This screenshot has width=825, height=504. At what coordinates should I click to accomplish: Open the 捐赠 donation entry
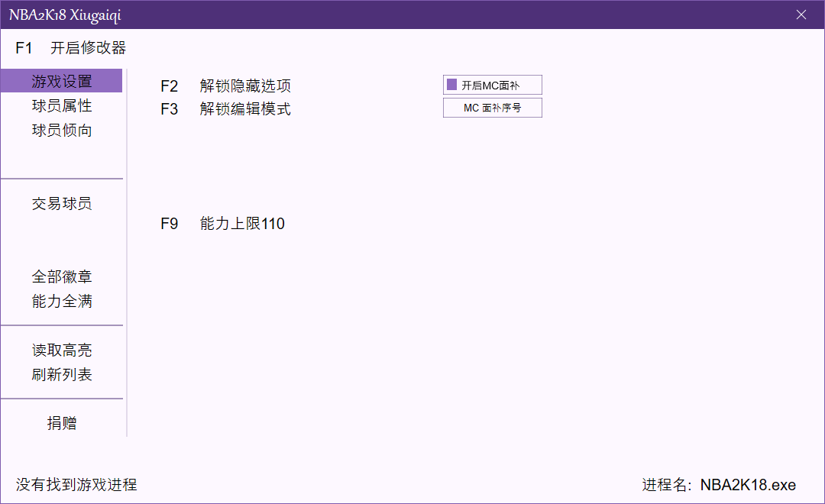pyautogui.click(x=62, y=424)
